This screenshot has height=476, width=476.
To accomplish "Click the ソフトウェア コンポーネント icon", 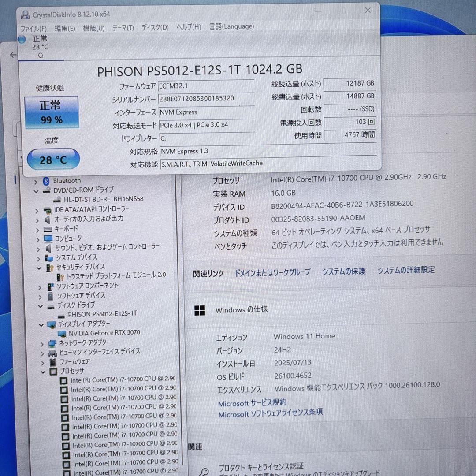I will [51, 286].
